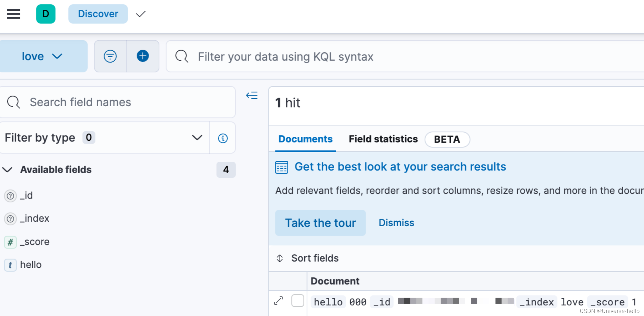
Task: Click the info icon next to Filter by type
Action: coord(222,138)
